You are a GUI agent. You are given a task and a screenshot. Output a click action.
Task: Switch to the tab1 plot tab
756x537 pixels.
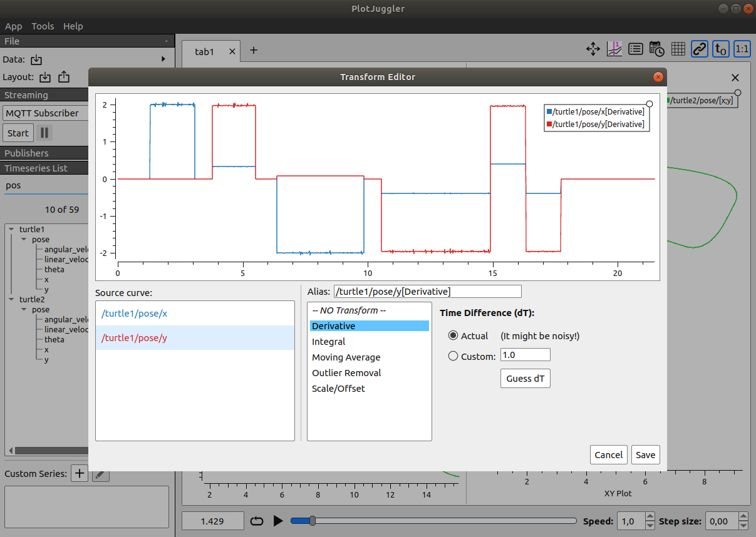pyautogui.click(x=204, y=51)
